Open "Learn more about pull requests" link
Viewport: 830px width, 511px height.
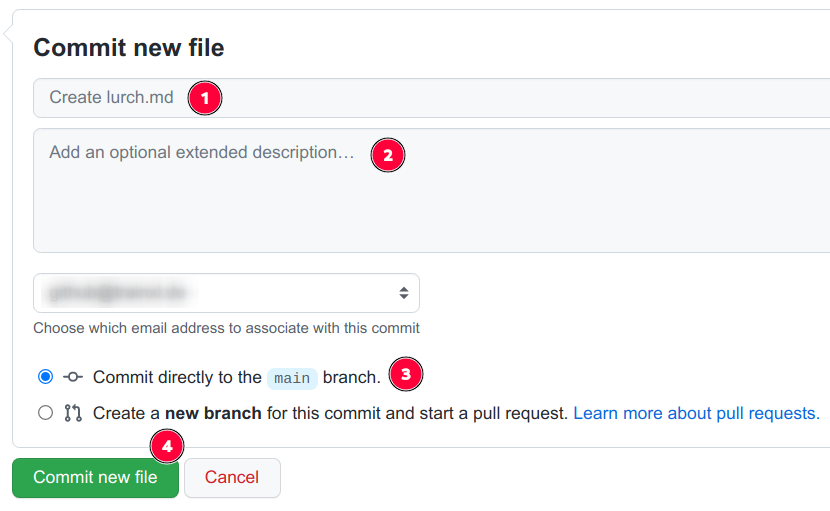[x=696, y=413]
